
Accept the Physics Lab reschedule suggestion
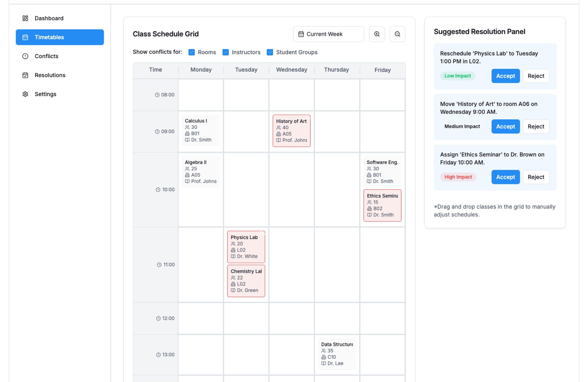click(505, 76)
